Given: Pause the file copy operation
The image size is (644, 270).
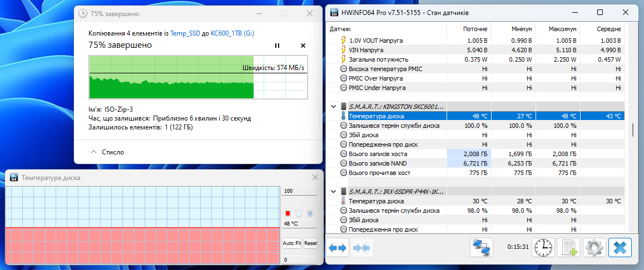Looking at the screenshot, I should (x=277, y=46).
